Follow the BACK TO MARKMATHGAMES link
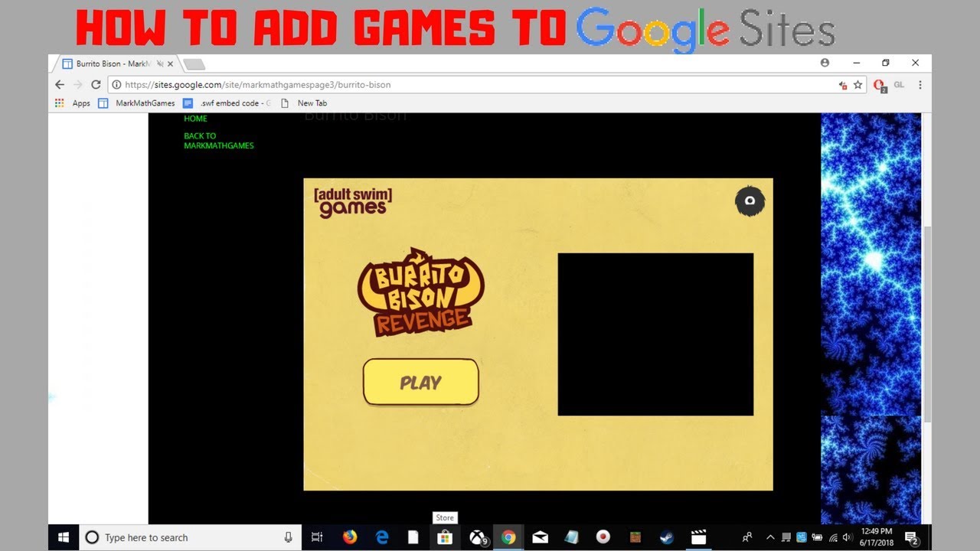 click(x=219, y=141)
